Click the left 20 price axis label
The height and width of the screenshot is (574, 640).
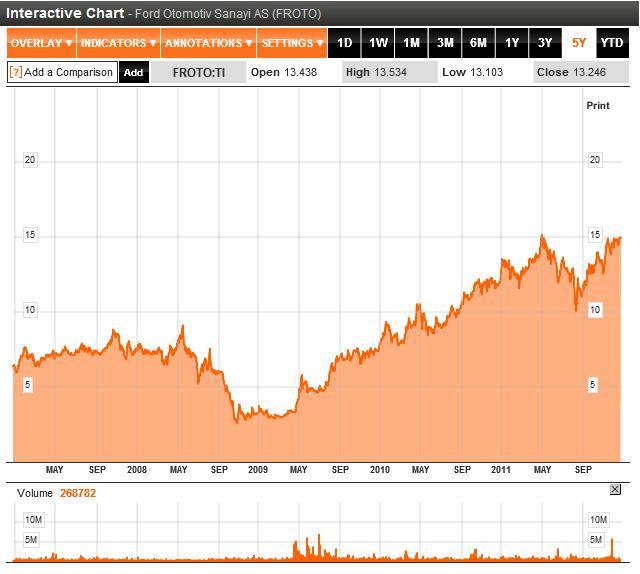[x=30, y=160]
